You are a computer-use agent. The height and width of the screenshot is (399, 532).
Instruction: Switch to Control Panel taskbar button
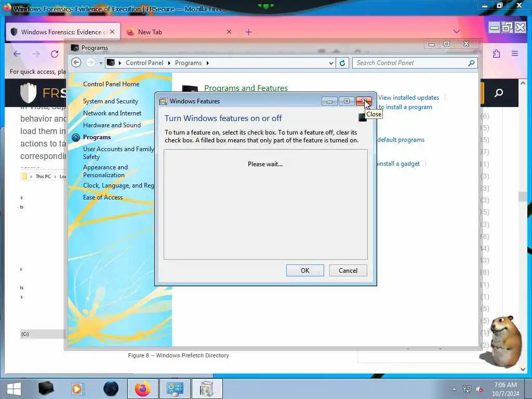tap(175, 389)
